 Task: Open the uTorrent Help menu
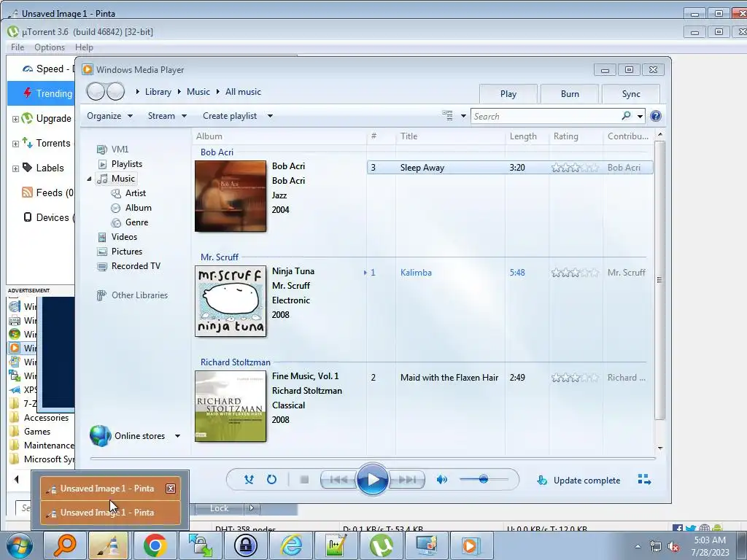coord(84,47)
